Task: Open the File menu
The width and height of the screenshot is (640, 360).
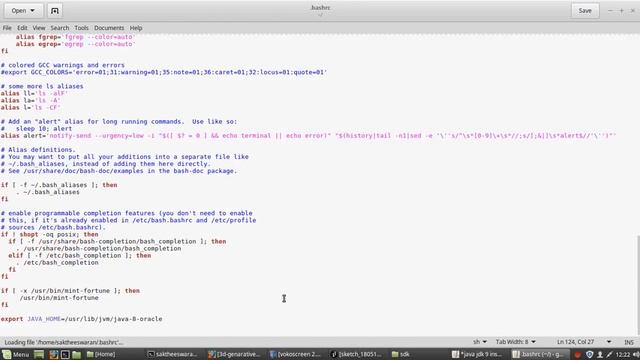Action: [7, 28]
